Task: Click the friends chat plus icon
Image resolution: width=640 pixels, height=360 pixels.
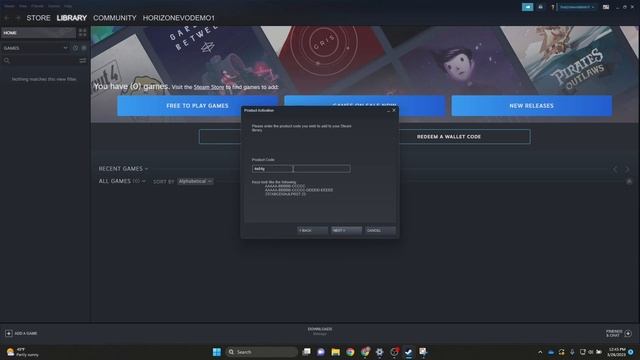Action: point(628,333)
